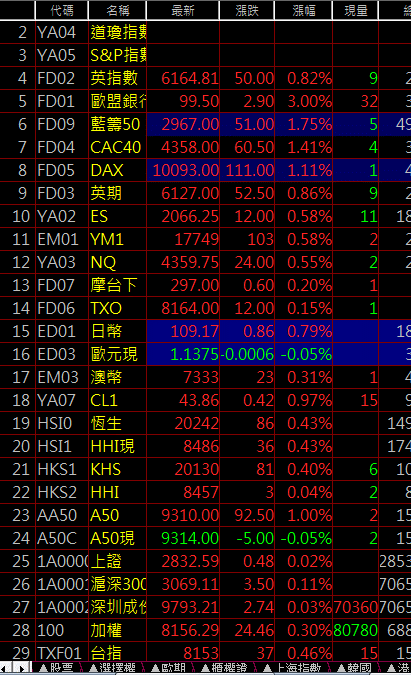Select the DAX row name cell
Screen dimensions: 411x675
pyautogui.click(x=117, y=170)
